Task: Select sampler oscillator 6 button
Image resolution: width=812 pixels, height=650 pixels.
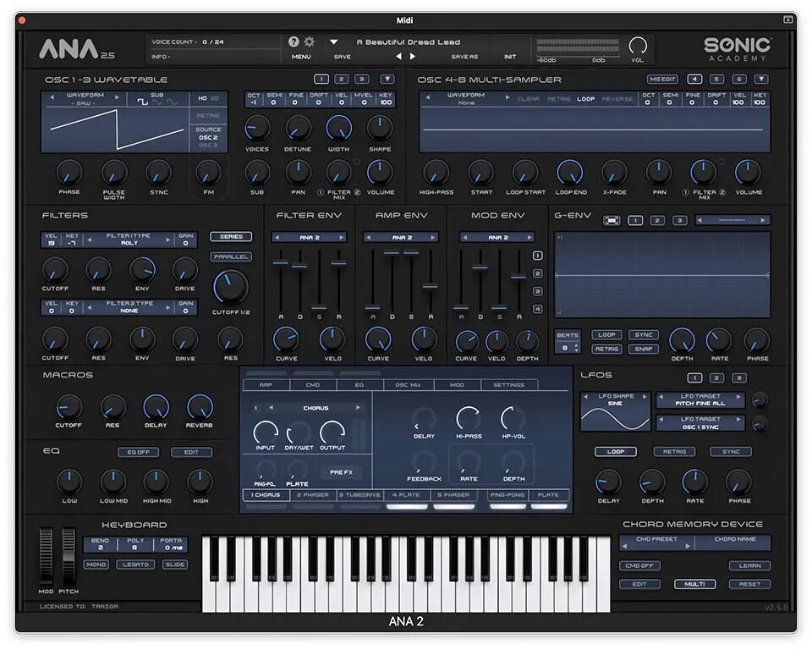Action: pyautogui.click(x=739, y=80)
